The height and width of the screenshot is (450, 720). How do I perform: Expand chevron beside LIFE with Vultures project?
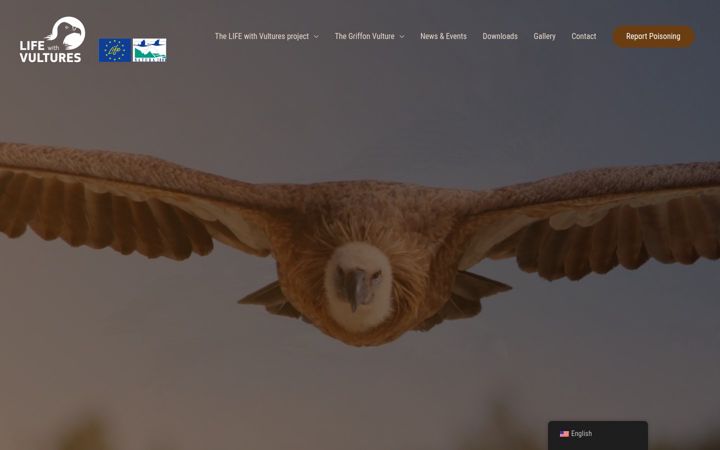click(316, 37)
